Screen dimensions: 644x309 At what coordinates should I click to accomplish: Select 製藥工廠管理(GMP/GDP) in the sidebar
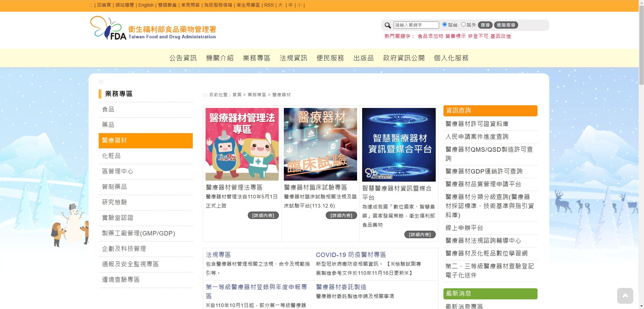[145, 234]
